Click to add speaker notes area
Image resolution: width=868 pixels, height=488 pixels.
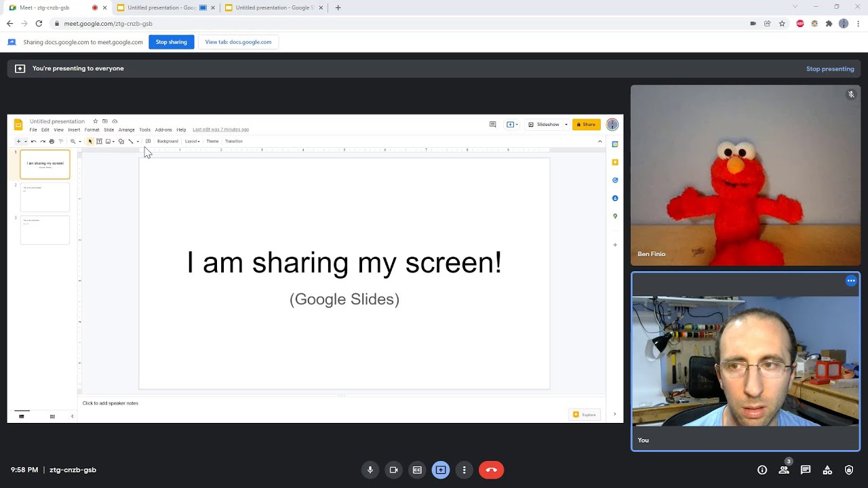[111, 403]
